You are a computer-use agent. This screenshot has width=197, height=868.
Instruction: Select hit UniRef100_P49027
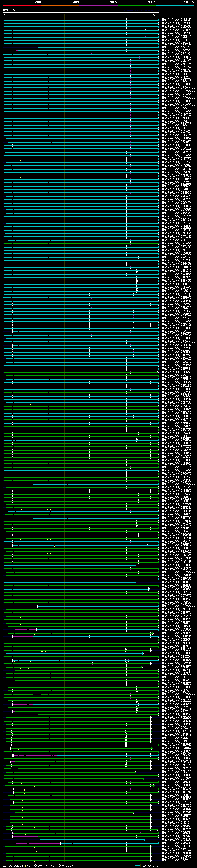[x=177, y=551]
